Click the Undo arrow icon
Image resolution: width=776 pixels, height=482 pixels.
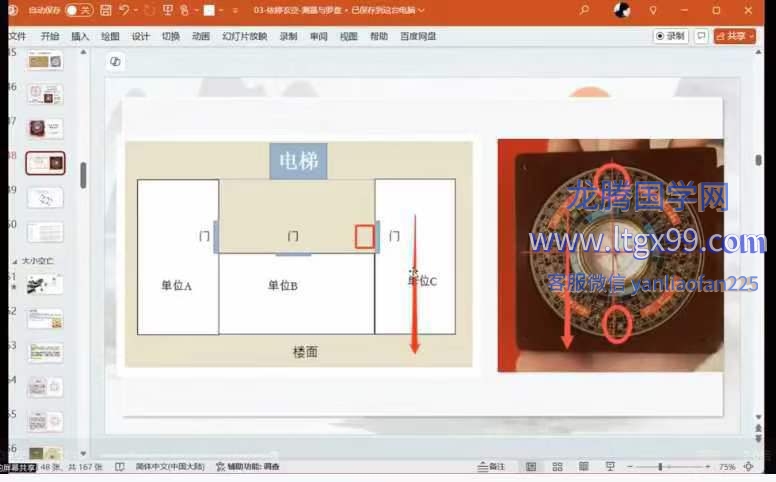[x=122, y=10]
